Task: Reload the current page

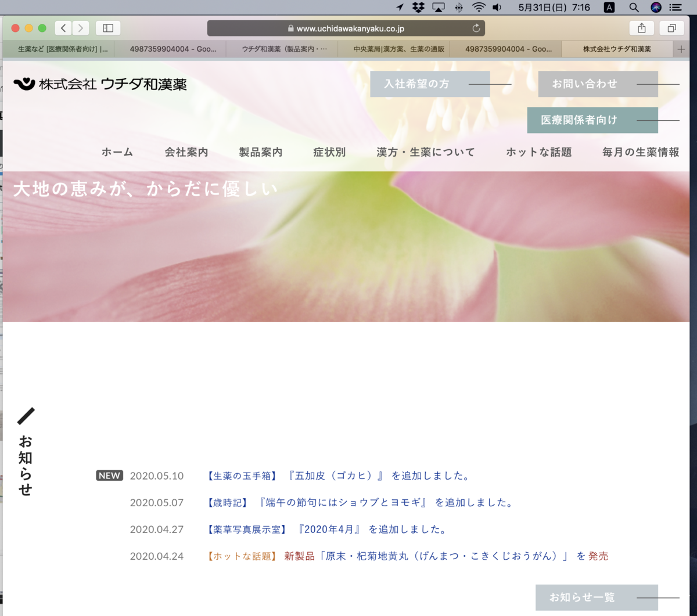Action: (476, 27)
